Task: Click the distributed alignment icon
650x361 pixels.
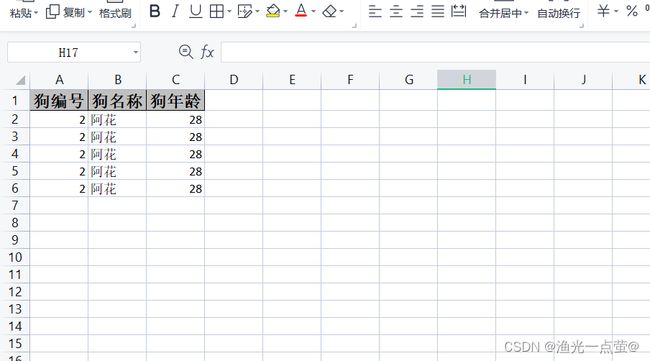Action: (458, 11)
